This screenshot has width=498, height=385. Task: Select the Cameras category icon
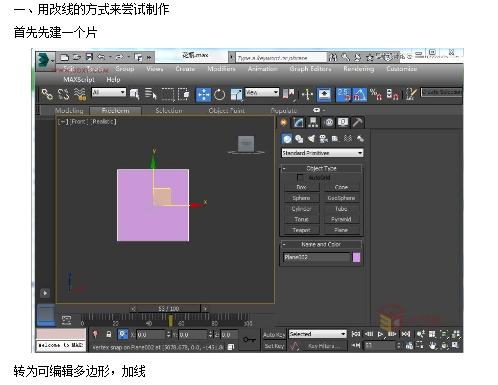[323, 139]
